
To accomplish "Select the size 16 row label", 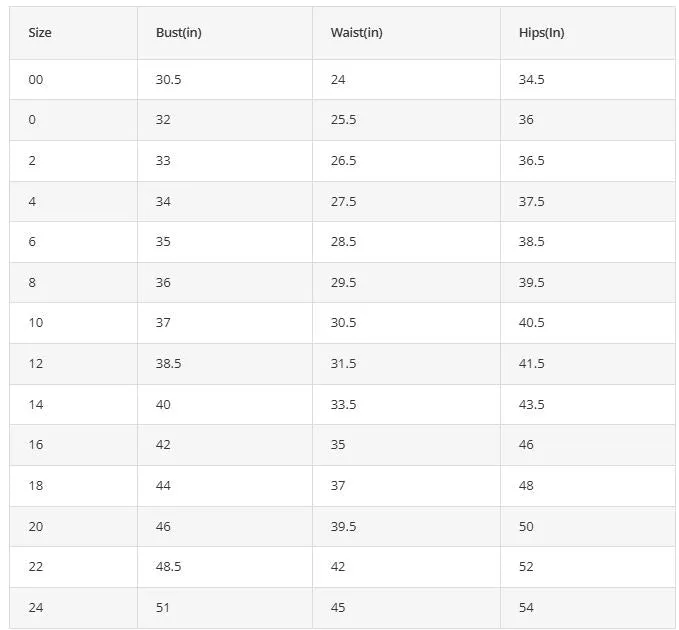I will coord(36,445).
